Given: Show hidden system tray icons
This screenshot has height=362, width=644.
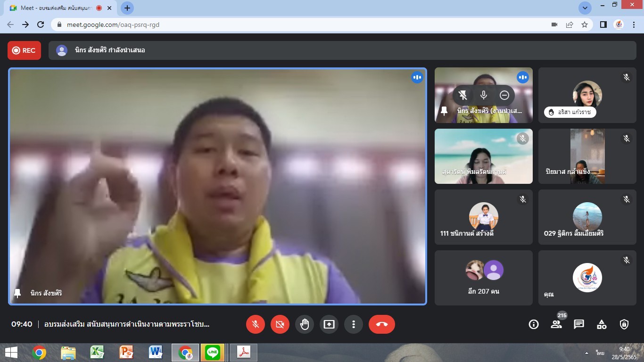Looking at the screenshot, I should (586, 353).
